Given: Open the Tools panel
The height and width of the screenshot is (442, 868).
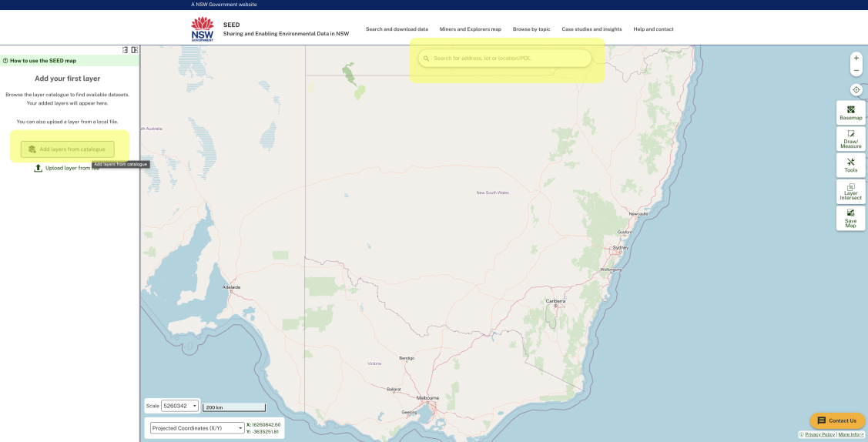Looking at the screenshot, I should [851, 166].
